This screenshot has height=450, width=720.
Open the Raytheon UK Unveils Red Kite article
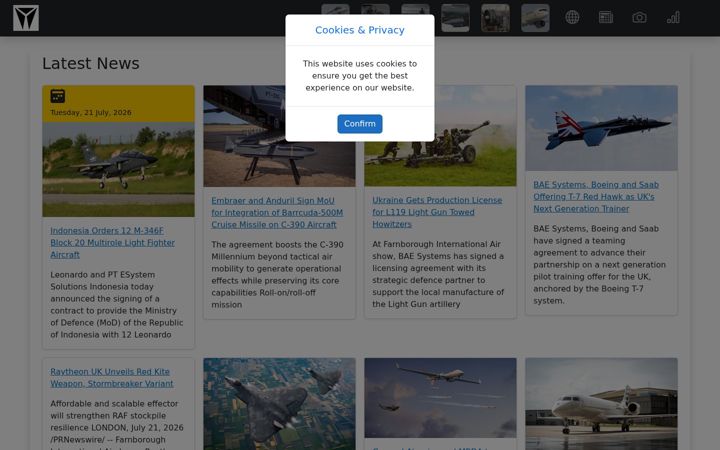(x=112, y=377)
